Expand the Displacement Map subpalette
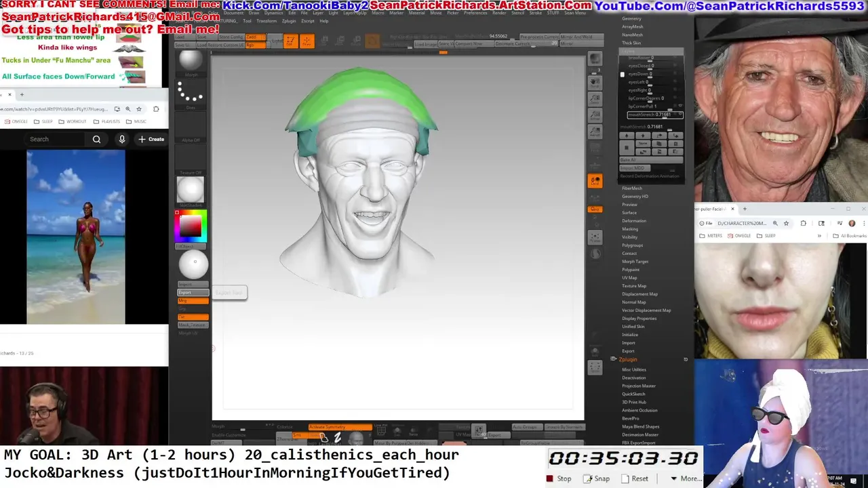 pos(639,294)
